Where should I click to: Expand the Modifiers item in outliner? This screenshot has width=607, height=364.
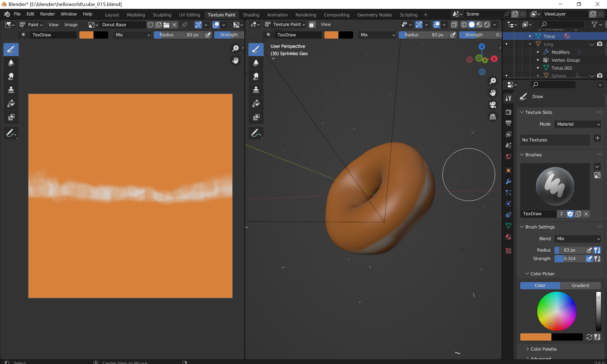point(538,52)
